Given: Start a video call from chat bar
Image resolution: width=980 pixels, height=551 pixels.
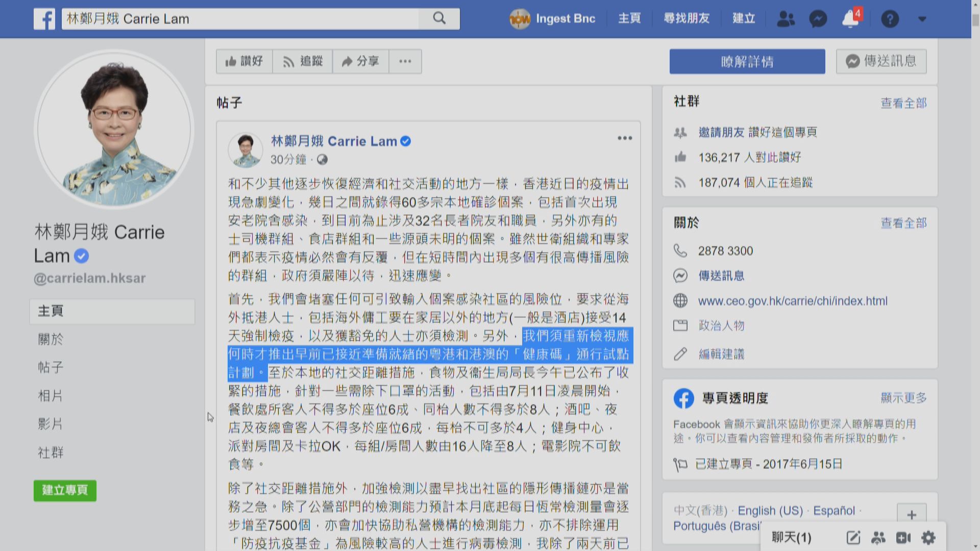Looking at the screenshot, I should (903, 537).
